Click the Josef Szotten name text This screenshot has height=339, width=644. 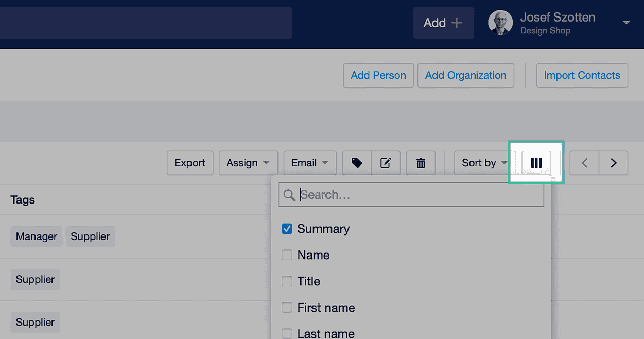(x=558, y=17)
